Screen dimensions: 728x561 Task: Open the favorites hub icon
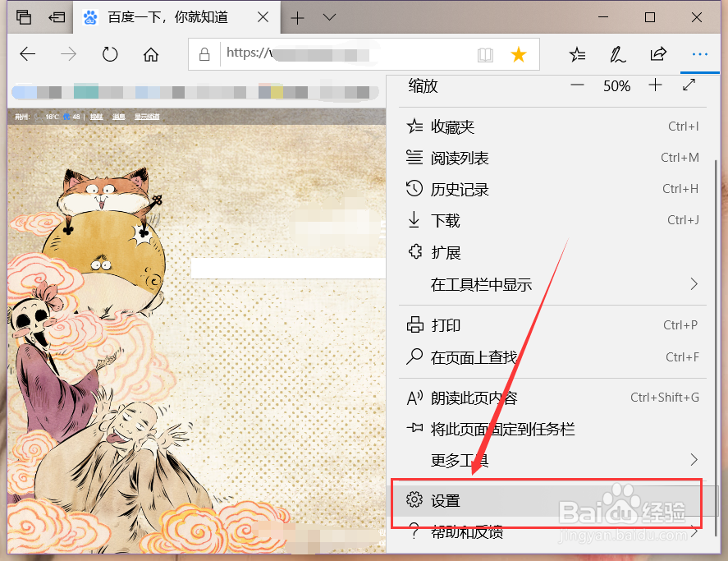tap(577, 54)
